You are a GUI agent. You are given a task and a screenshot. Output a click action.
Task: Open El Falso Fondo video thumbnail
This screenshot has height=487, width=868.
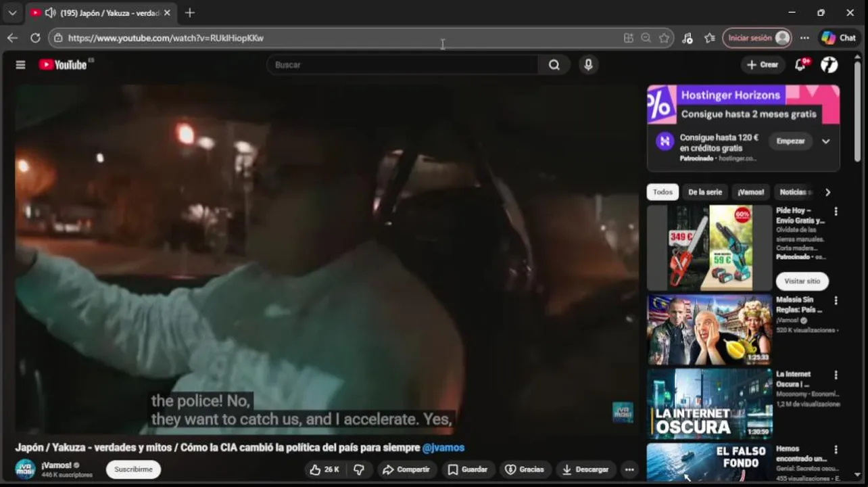[709, 462]
